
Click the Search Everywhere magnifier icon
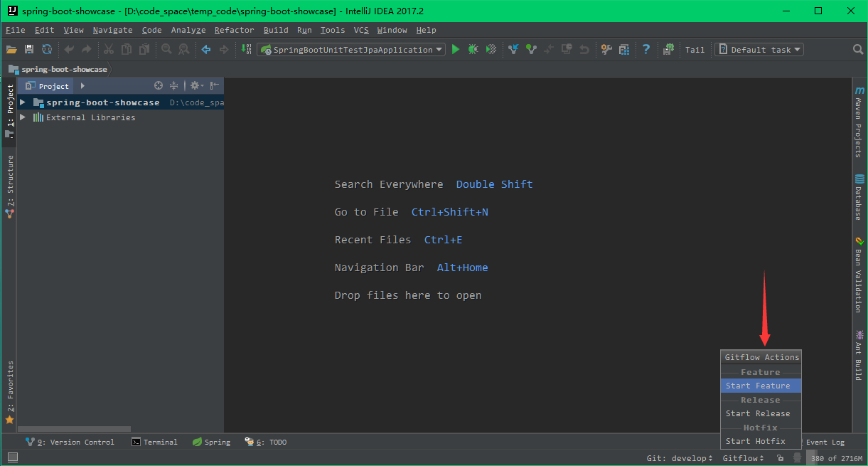858,49
